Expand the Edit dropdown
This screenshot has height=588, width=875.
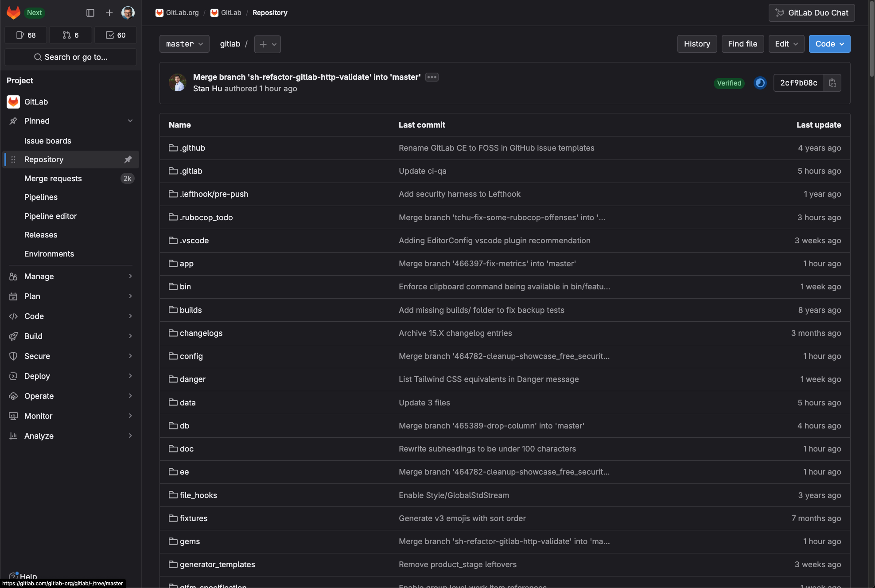(786, 44)
